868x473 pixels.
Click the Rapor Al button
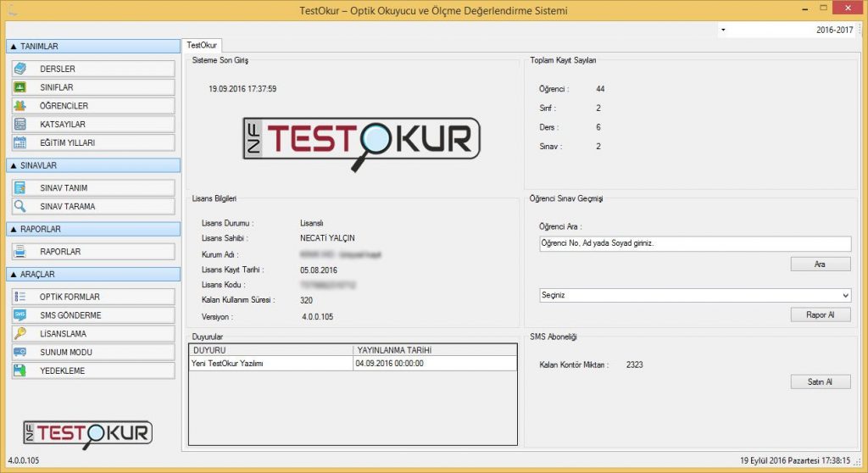pos(821,314)
